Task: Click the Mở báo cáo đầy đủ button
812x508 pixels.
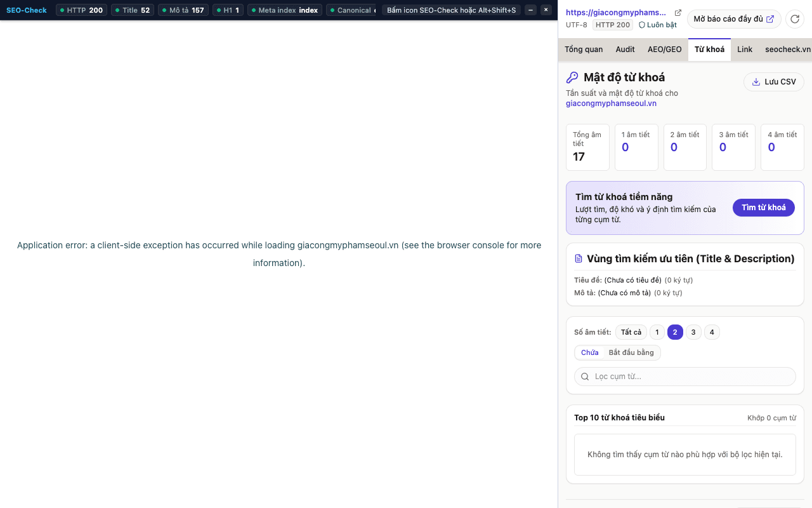Action: point(734,19)
